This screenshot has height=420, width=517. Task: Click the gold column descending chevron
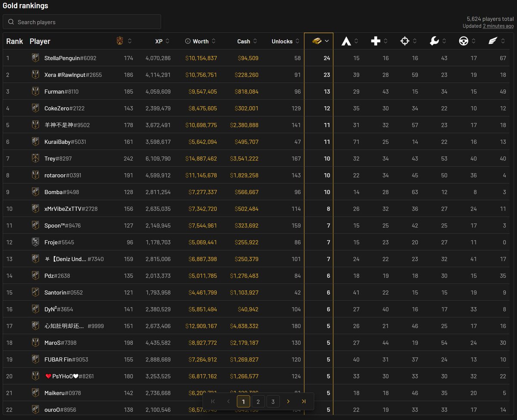pos(327,41)
